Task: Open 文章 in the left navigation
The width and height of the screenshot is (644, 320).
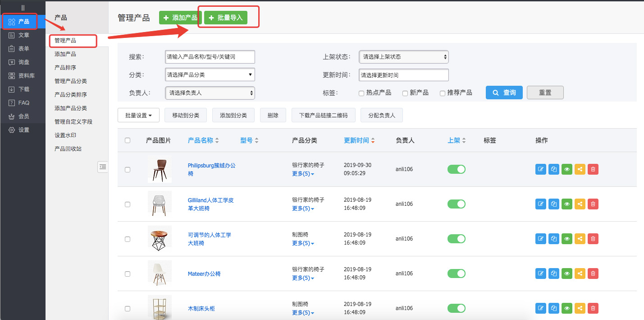Action: [23, 35]
